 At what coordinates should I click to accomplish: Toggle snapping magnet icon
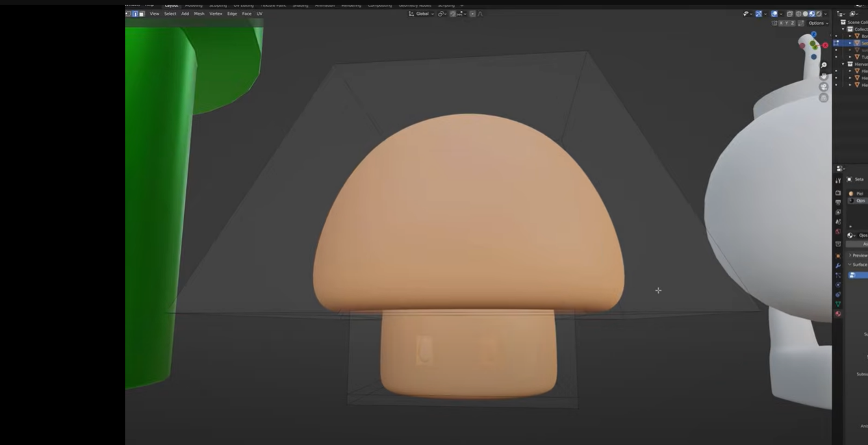pyautogui.click(x=453, y=14)
